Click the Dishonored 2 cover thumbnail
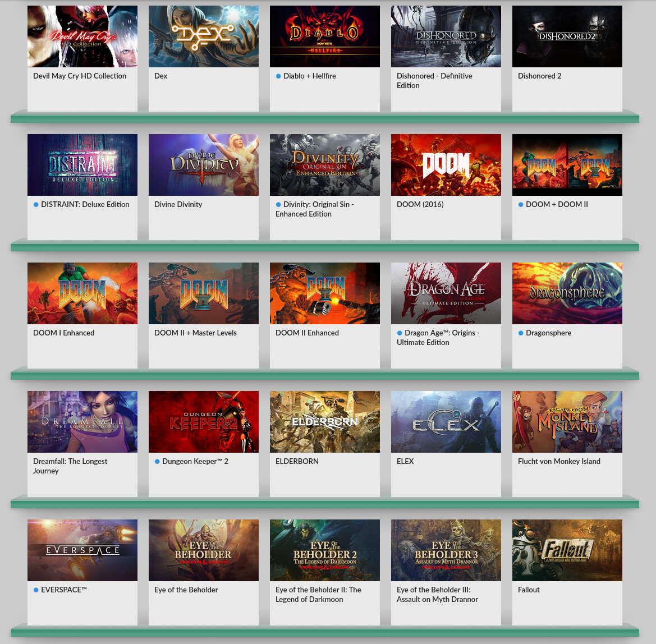Viewport: 656px width, 644px height. [567, 36]
